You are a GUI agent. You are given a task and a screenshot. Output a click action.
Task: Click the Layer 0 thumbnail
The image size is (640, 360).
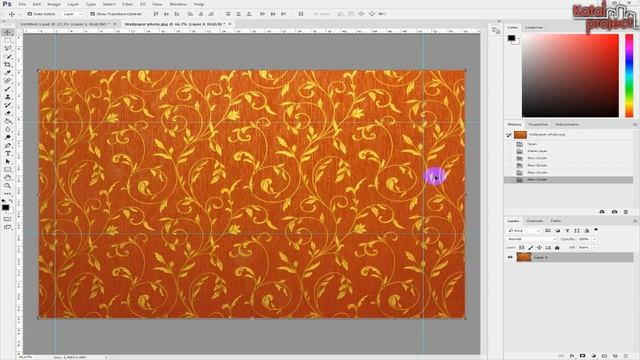click(524, 257)
